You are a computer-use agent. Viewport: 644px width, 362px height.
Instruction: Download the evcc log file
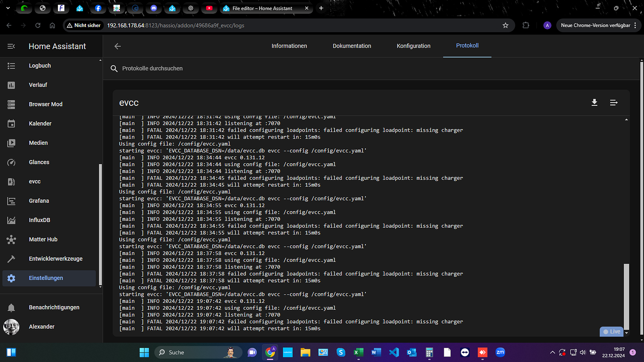point(594,103)
